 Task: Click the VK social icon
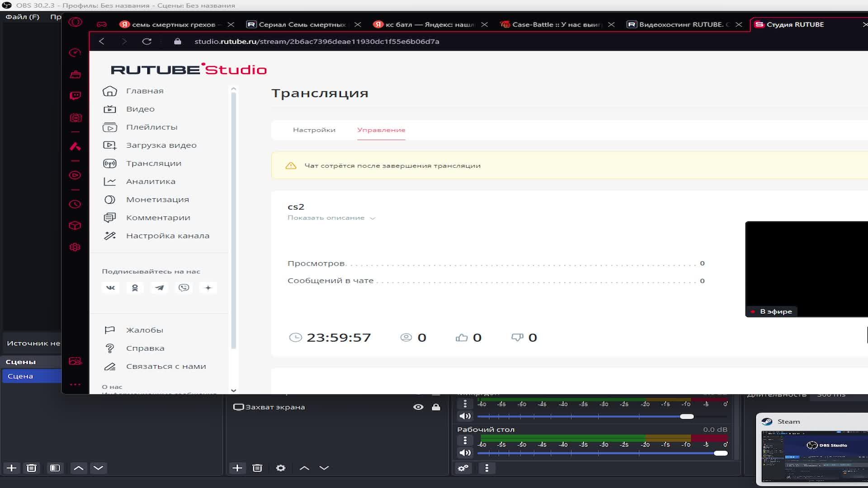(110, 288)
